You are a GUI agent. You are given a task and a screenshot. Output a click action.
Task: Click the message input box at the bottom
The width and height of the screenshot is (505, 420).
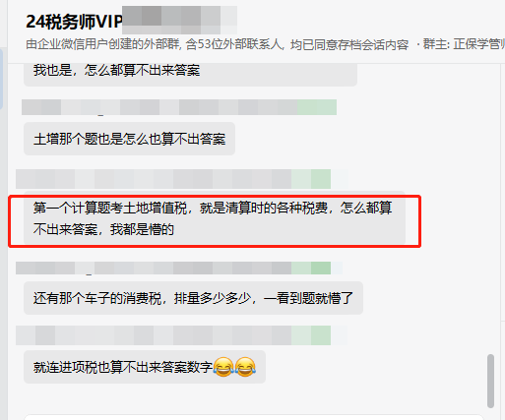pos(254,417)
